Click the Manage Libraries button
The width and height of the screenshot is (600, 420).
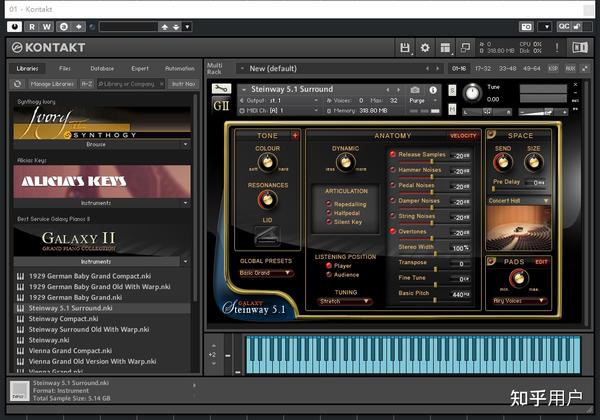(51, 84)
